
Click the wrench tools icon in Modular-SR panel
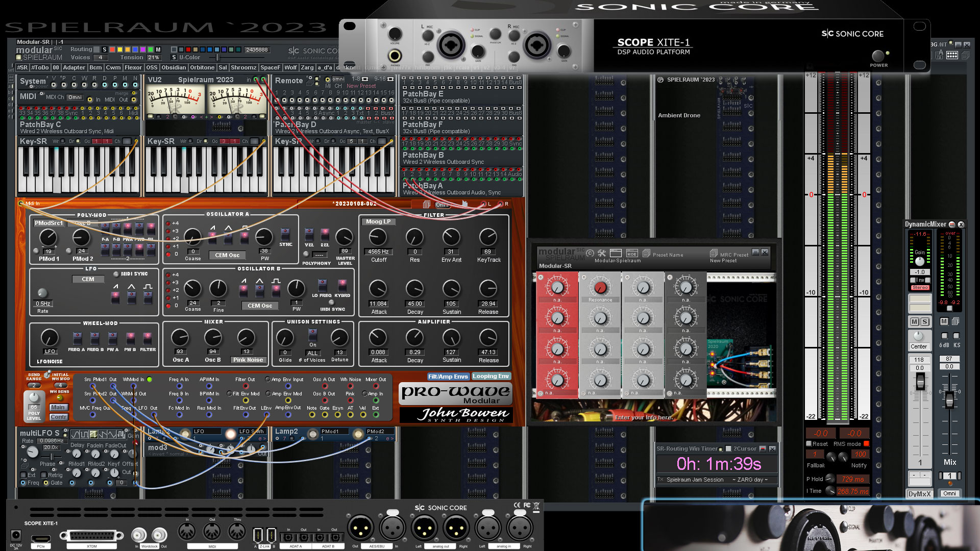pos(602,253)
